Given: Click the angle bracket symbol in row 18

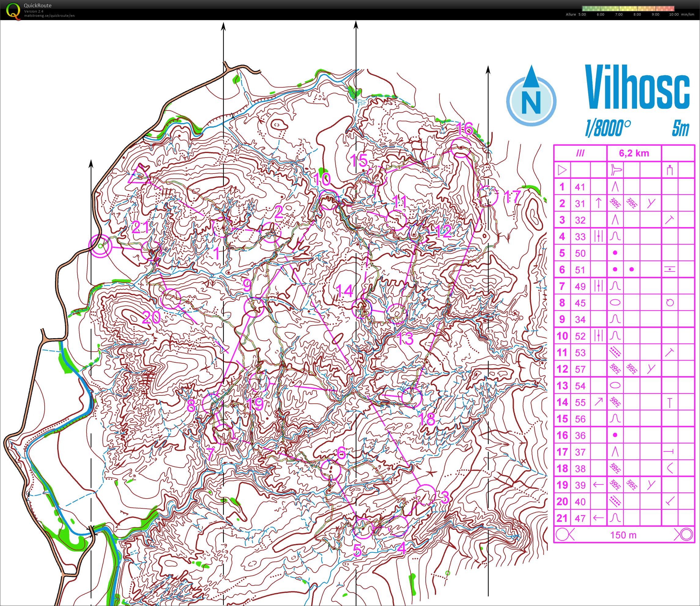Looking at the screenshot, I should pos(670,468).
